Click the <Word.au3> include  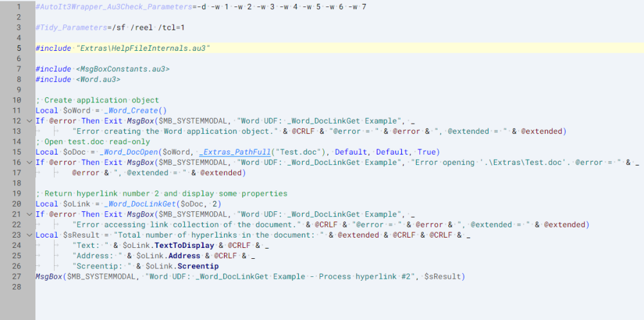click(98, 79)
